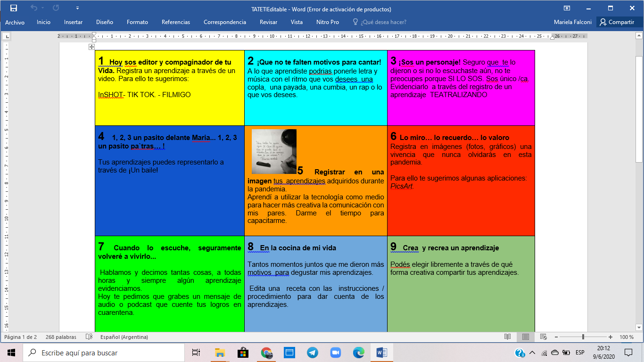This screenshot has height=362, width=644.
Task: Open the Diseño ribbon tab
Action: tap(105, 22)
